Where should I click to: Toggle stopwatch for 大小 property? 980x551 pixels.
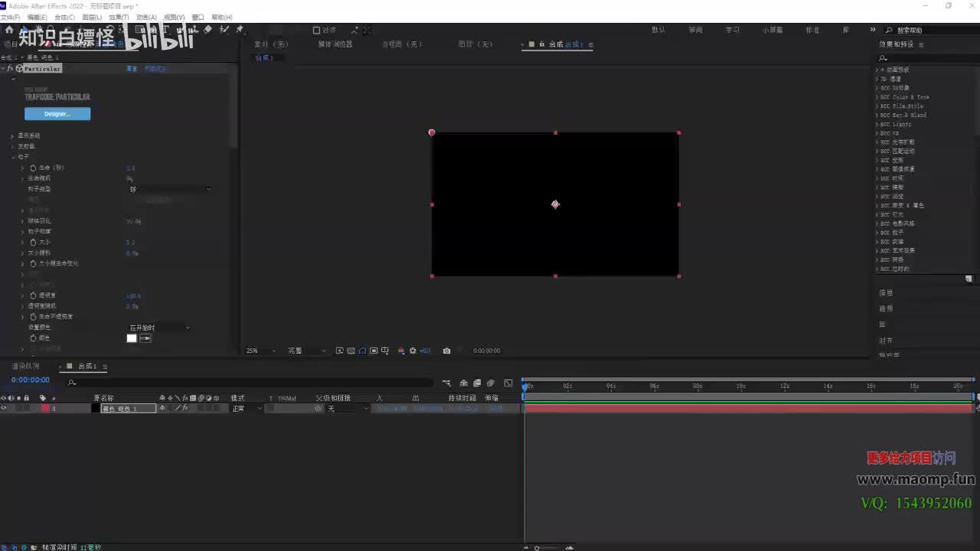click(33, 243)
